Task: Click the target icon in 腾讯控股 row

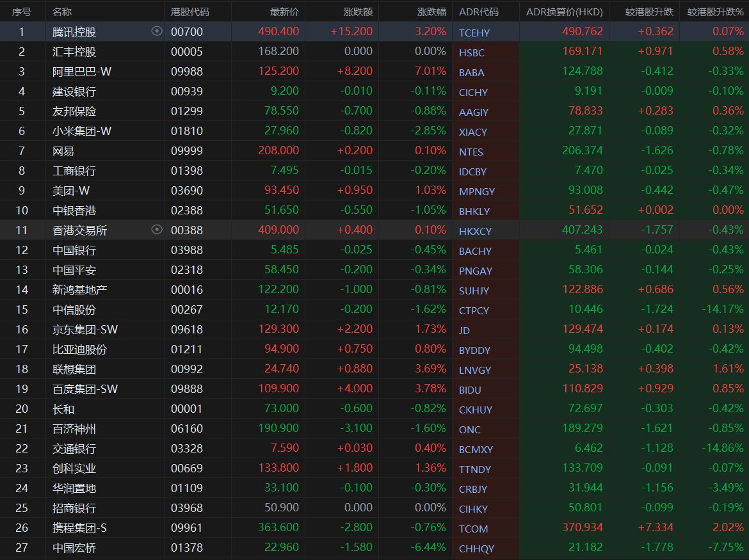Action: [157, 31]
